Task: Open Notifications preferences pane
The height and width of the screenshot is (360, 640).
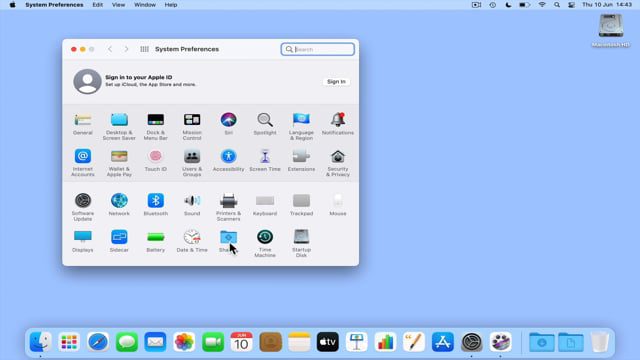Action: pyautogui.click(x=338, y=124)
